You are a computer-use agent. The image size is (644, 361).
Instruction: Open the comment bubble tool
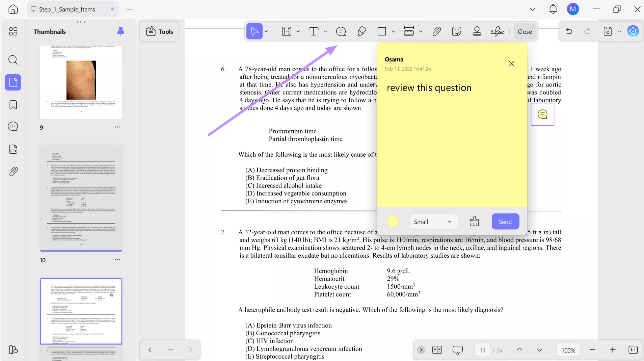pyautogui.click(x=341, y=31)
